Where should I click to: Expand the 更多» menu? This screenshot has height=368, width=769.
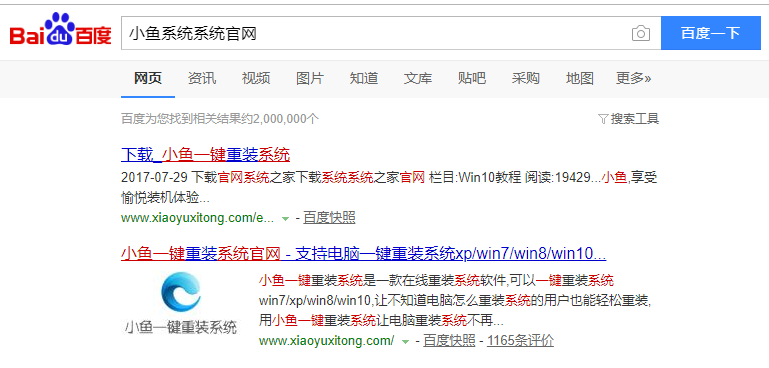point(634,78)
